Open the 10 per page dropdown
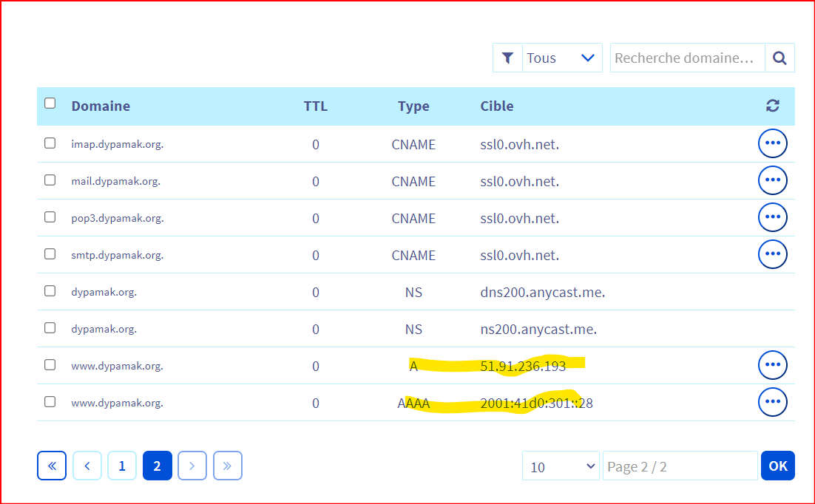815x504 pixels. point(561,466)
